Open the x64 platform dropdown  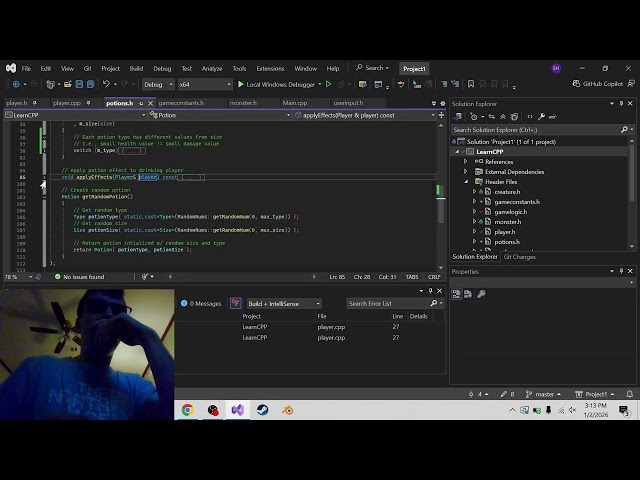click(x=205, y=84)
